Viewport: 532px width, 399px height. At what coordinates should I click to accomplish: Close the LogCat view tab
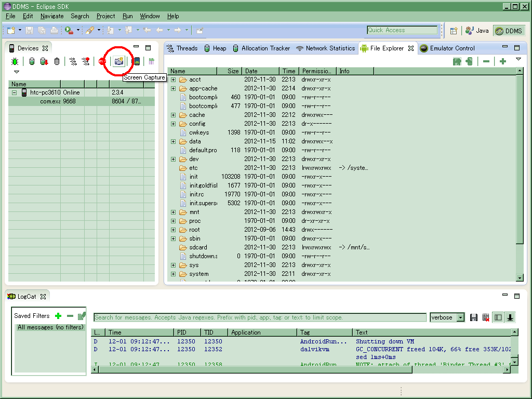[43, 297]
